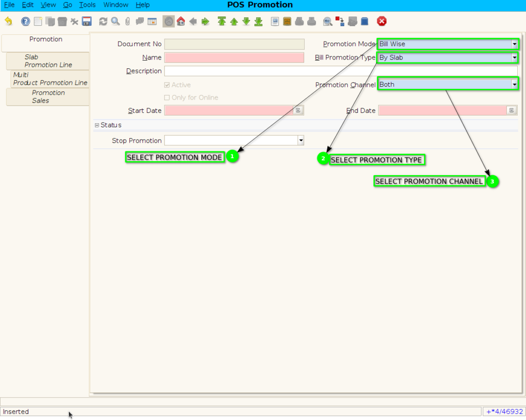Click the End Date input field
526x420 pixels.
tap(442, 110)
